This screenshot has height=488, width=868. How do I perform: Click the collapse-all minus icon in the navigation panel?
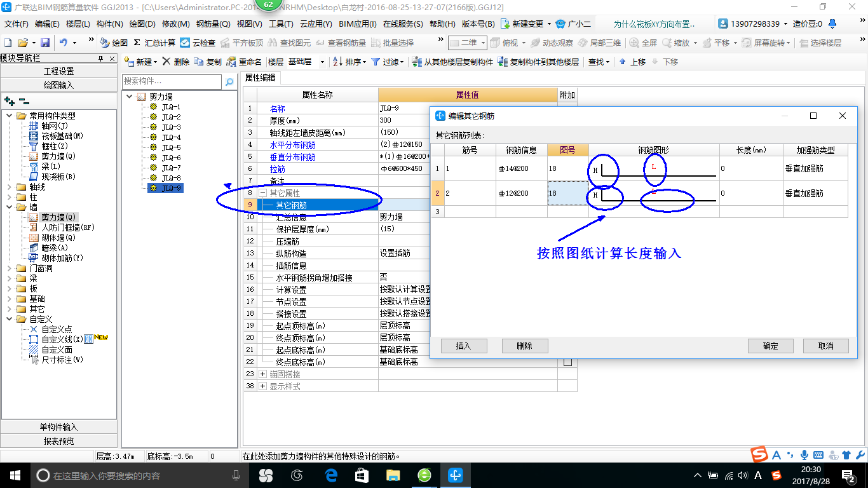click(24, 101)
